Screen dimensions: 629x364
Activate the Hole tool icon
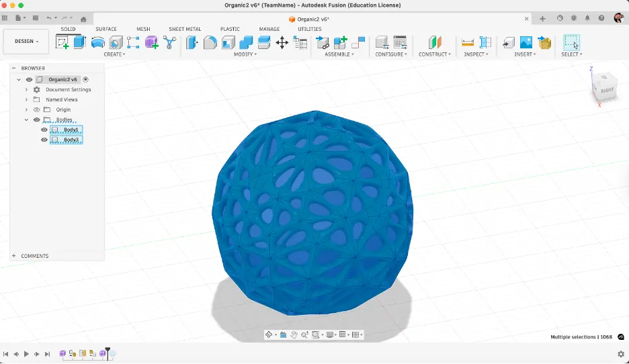click(116, 42)
